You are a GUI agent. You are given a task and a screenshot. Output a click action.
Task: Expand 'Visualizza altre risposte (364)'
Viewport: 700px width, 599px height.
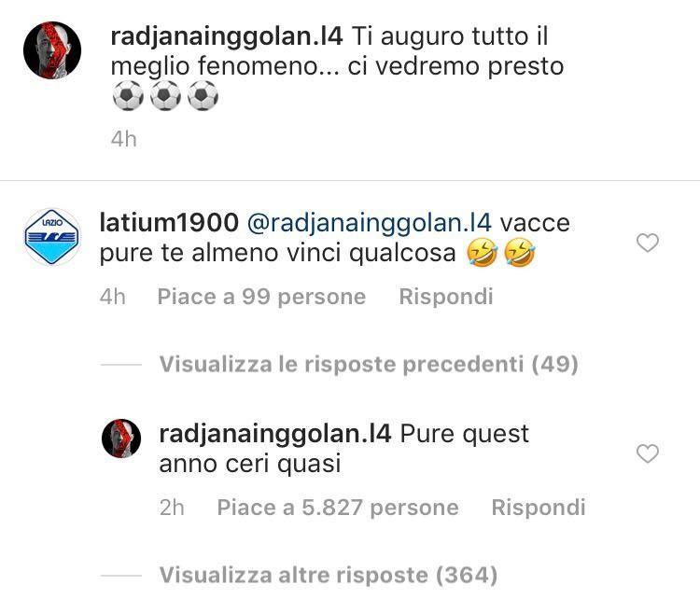pos(329,575)
